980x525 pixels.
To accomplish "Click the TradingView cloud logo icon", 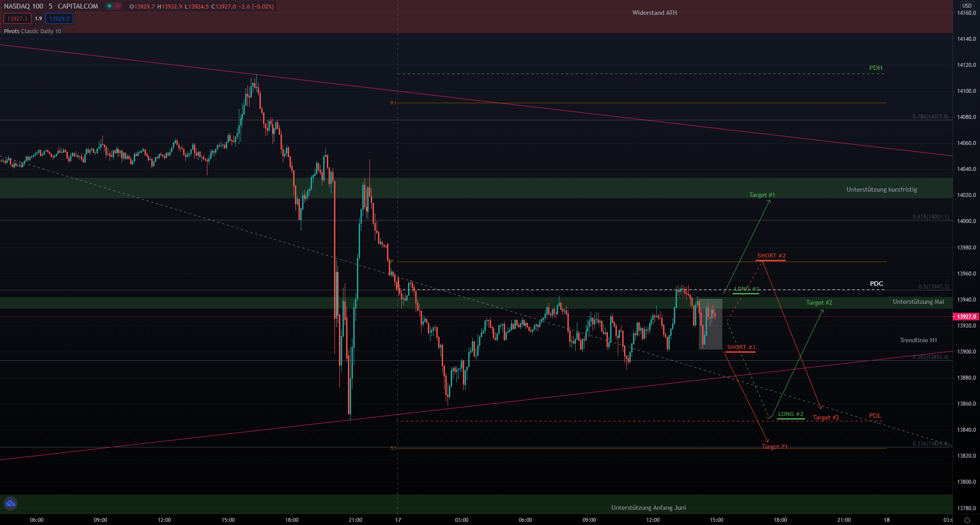I will tap(10, 503).
